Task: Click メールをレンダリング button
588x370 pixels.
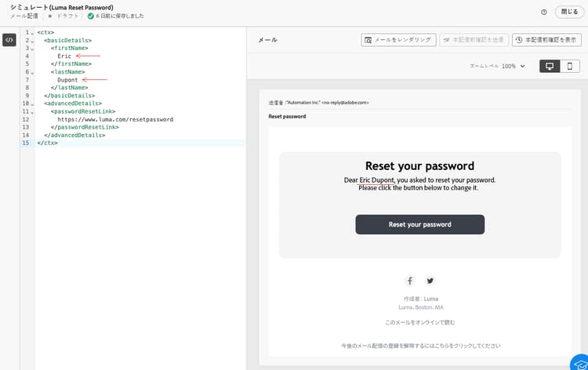Action: coord(398,40)
